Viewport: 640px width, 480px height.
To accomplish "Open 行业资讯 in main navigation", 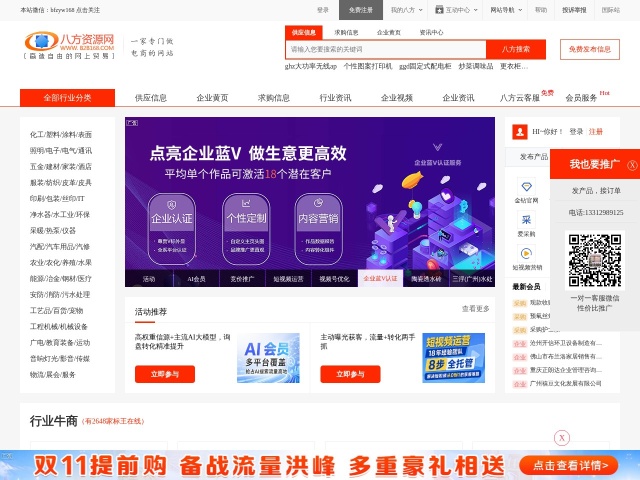I will [x=335, y=98].
